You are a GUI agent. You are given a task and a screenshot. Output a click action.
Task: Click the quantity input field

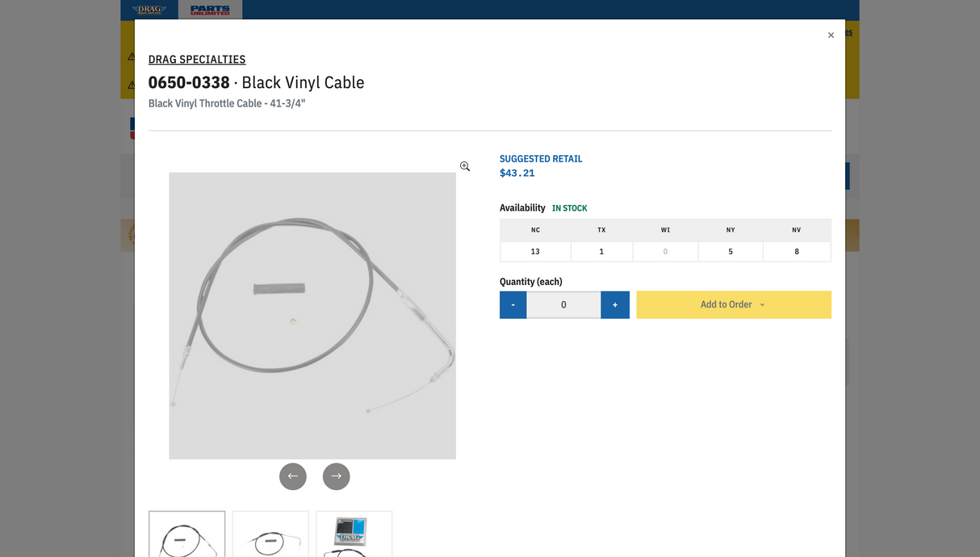coord(563,304)
